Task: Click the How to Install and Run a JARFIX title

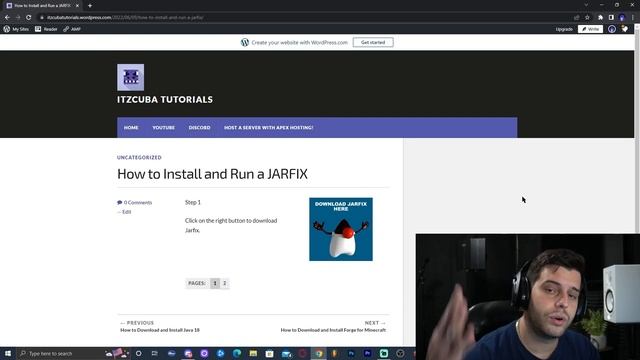Action: [x=212, y=174]
